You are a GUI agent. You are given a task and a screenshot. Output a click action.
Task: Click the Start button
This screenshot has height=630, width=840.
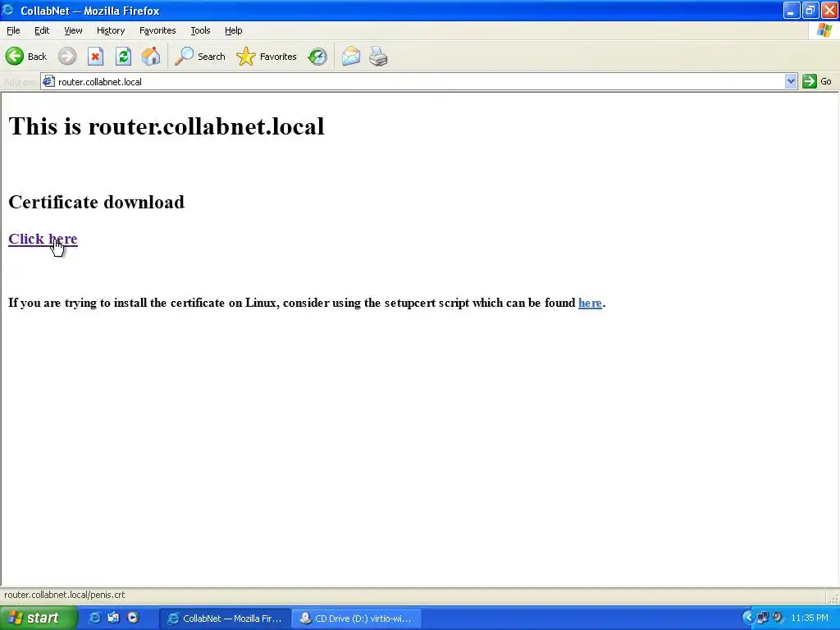(38, 618)
